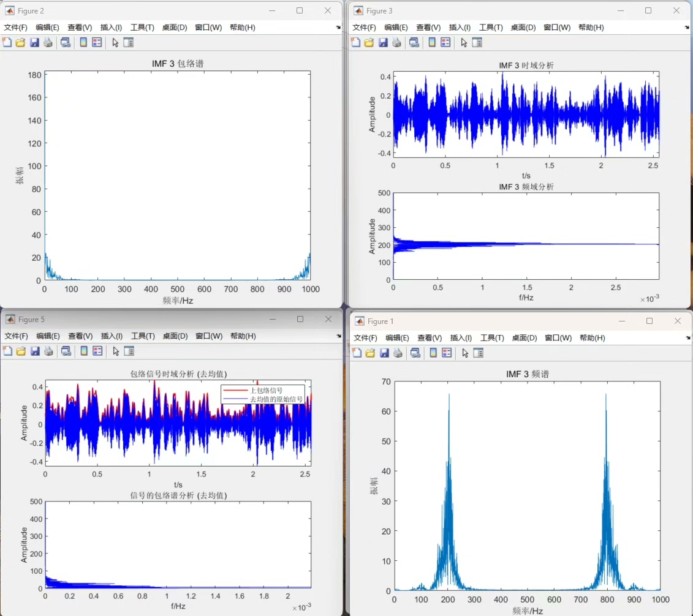The height and width of the screenshot is (616, 693).
Task: Save the IMF 3 frequency spectrum in Figure 1
Action: tap(384, 353)
